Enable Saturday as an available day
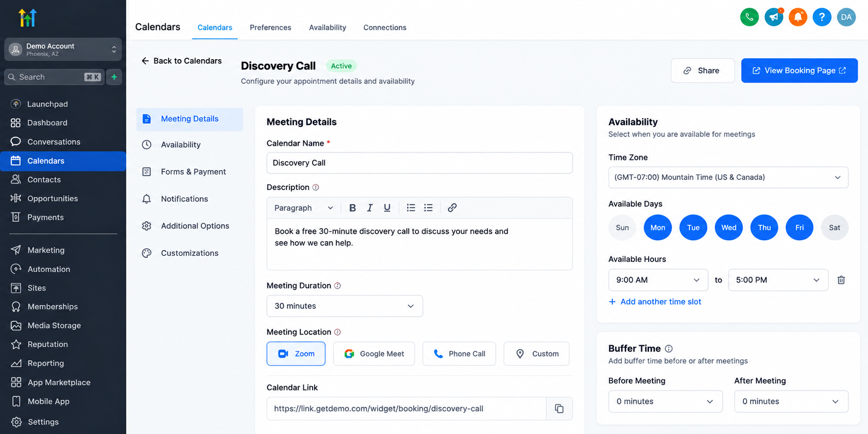868x434 pixels. tap(835, 228)
